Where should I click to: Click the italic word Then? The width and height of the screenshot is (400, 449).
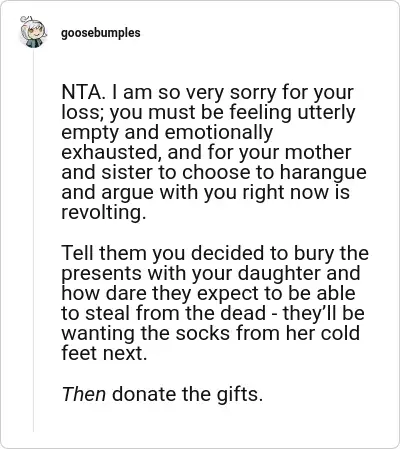coord(84,394)
